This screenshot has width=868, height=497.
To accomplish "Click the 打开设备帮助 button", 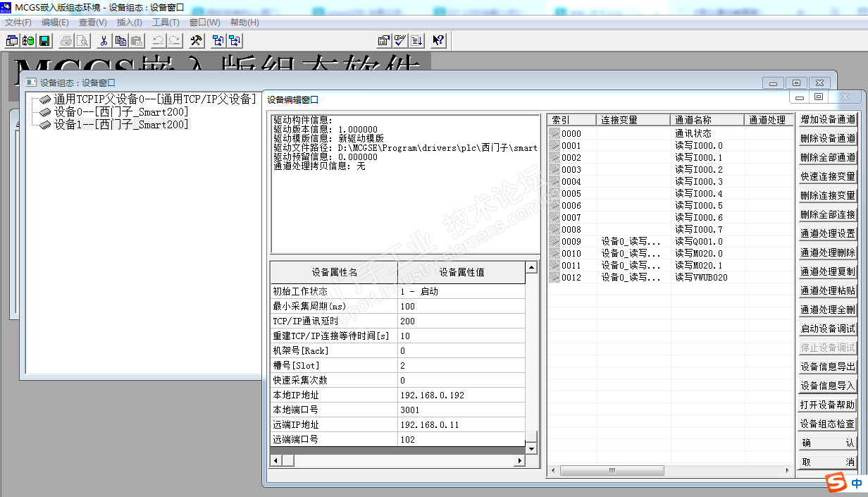I will point(828,405).
